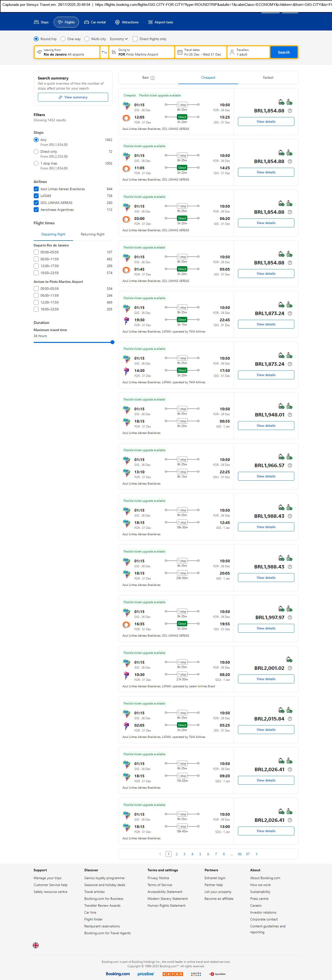Switch to the Returning flight tab
The height and width of the screenshot is (980, 332).
point(93,234)
